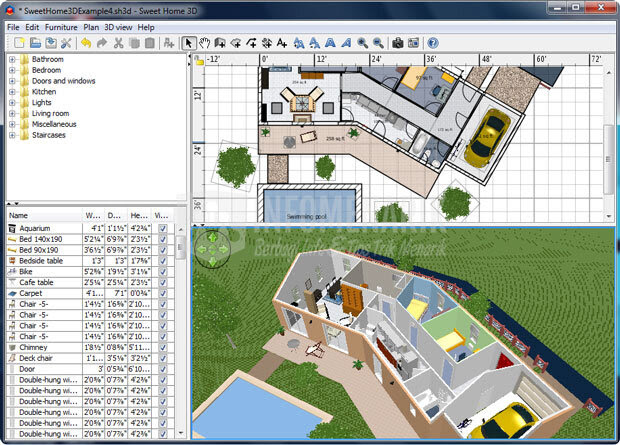Screen dimensions: 620x445
Task: Cut the selection using the scissors icon
Action: 118,43
